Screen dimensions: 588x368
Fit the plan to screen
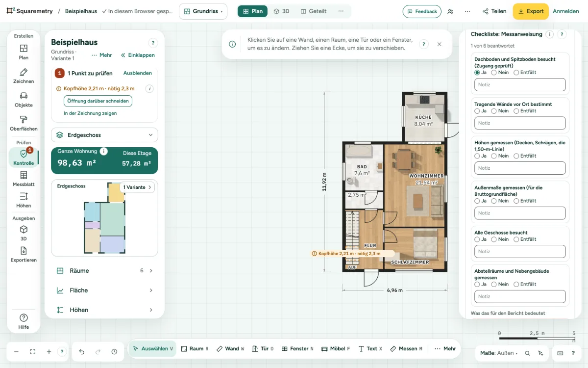(x=33, y=352)
